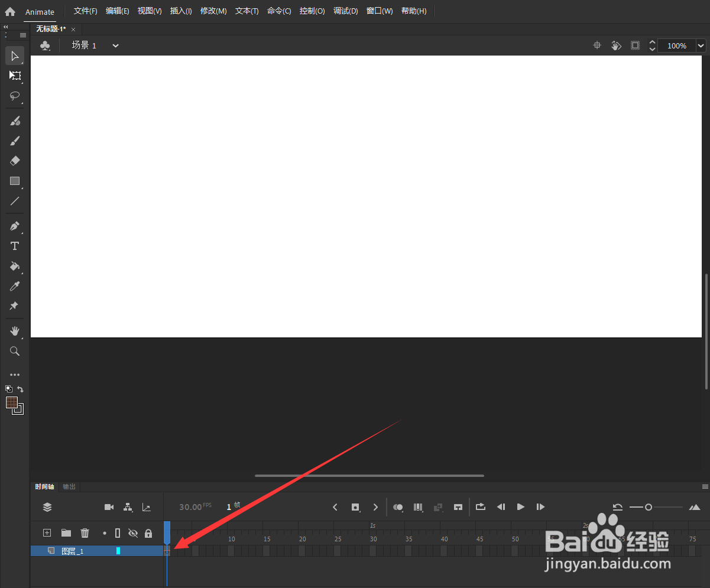Image resolution: width=710 pixels, height=588 pixels.
Task: Select the Hand tool
Action: click(15, 331)
